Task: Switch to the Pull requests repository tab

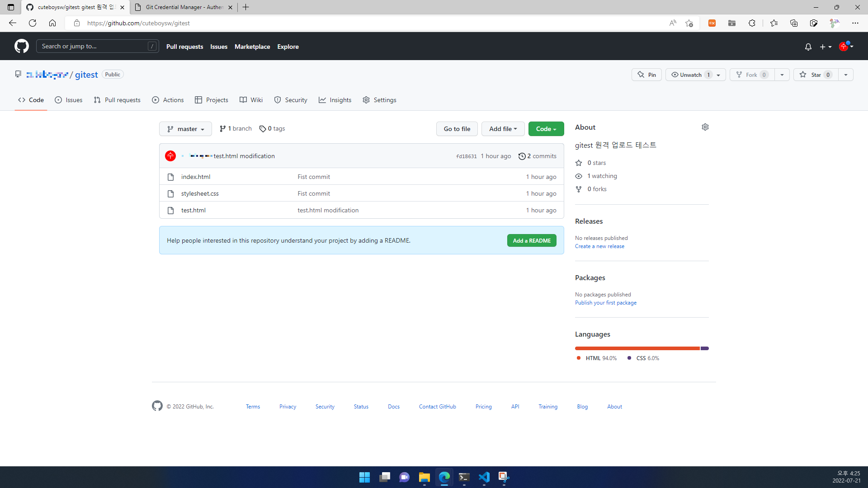Action: [117, 100]
